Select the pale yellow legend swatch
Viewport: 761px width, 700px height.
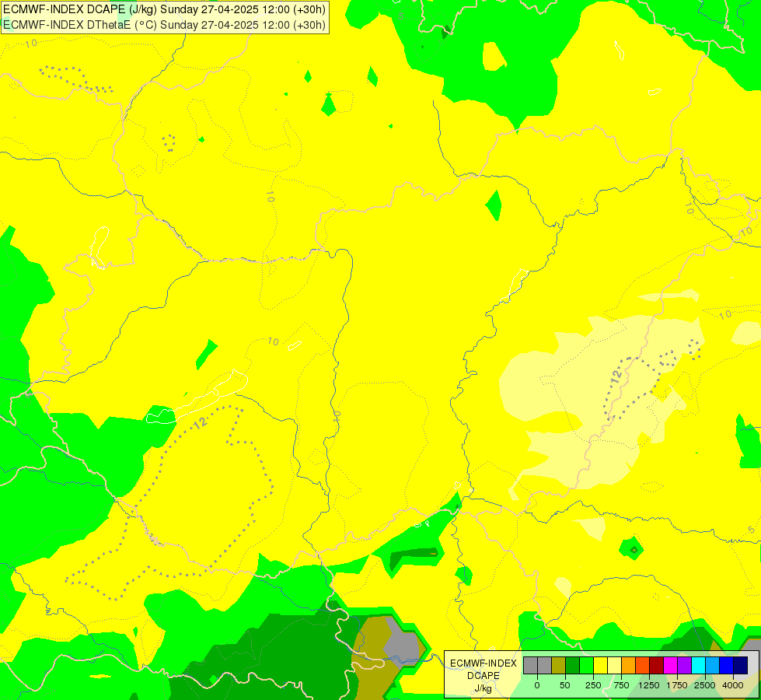[615, 665]
